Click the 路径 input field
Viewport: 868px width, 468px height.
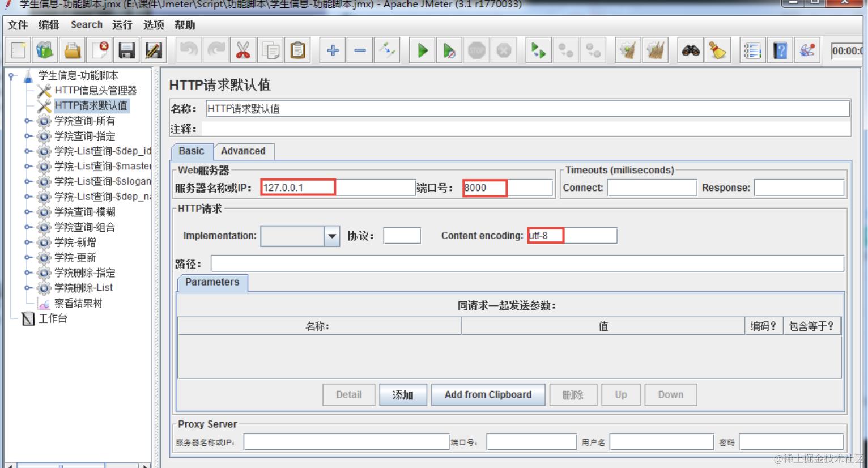tap(527, 263)
